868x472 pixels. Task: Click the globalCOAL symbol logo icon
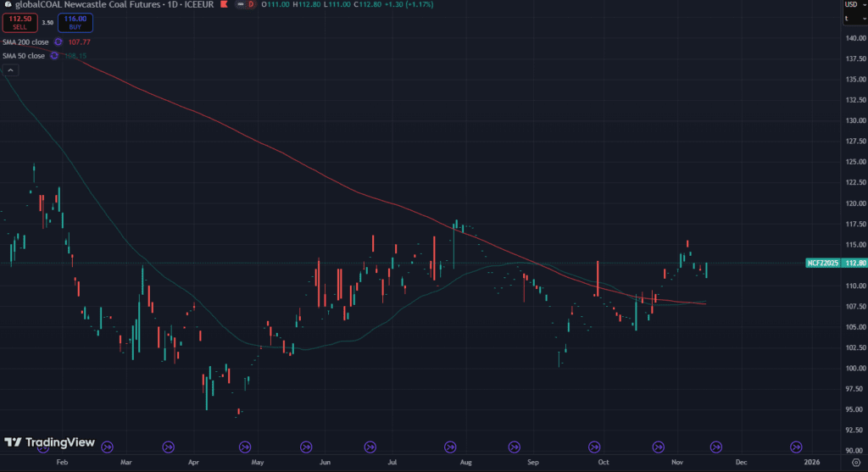7,5
